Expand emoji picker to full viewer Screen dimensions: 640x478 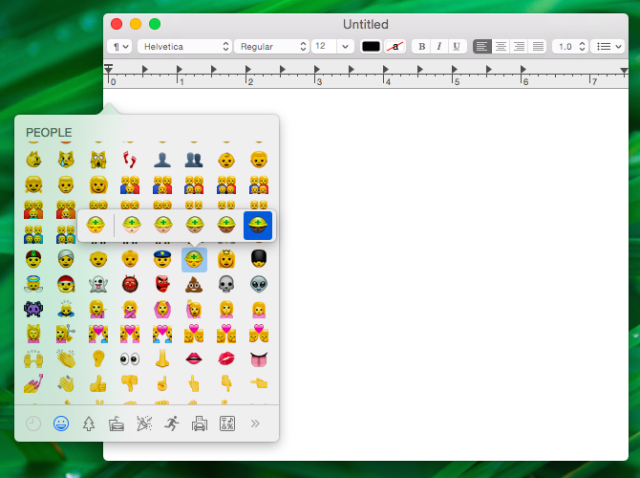coord(255,424)
